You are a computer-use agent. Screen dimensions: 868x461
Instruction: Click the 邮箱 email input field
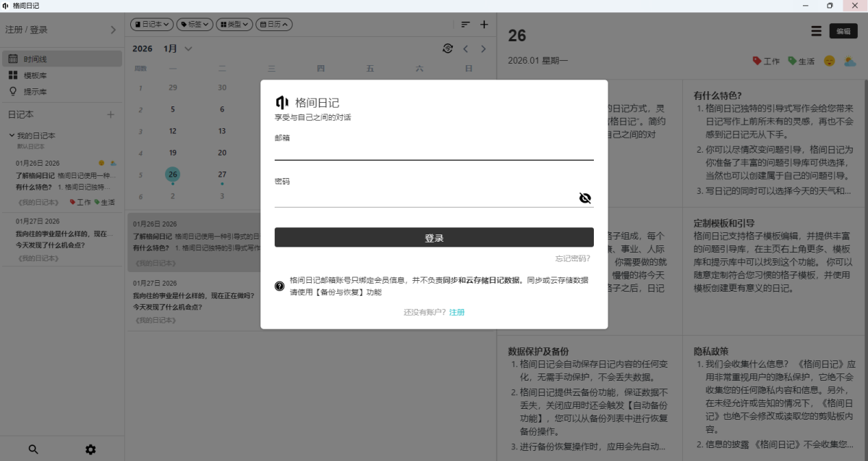pos(434,152)
